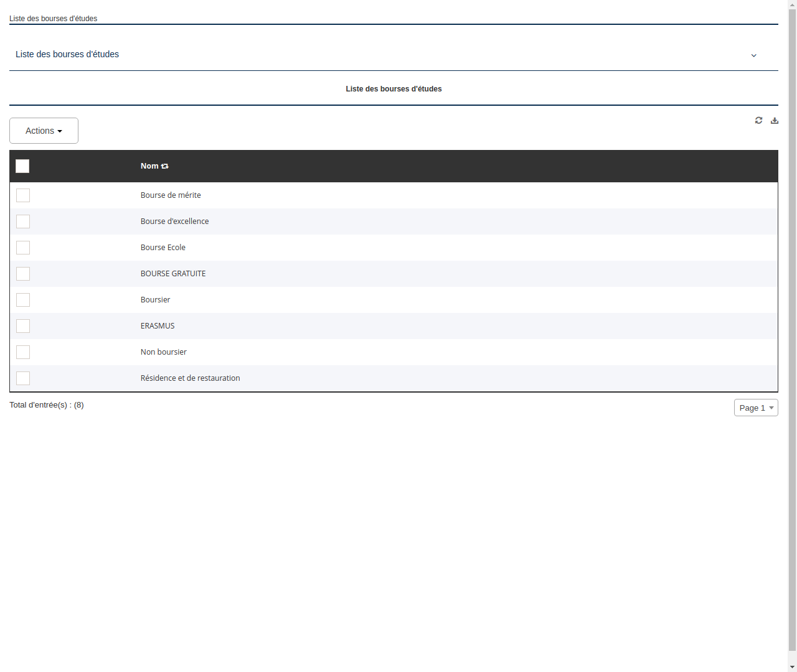
Task: Click the Nom column header
Action: tap(149, 166)
